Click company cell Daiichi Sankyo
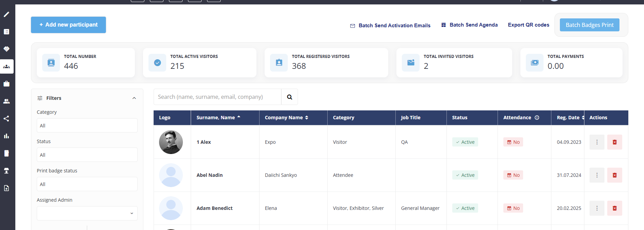This screenshot has height=230, width=644. [x=281, y=175]
